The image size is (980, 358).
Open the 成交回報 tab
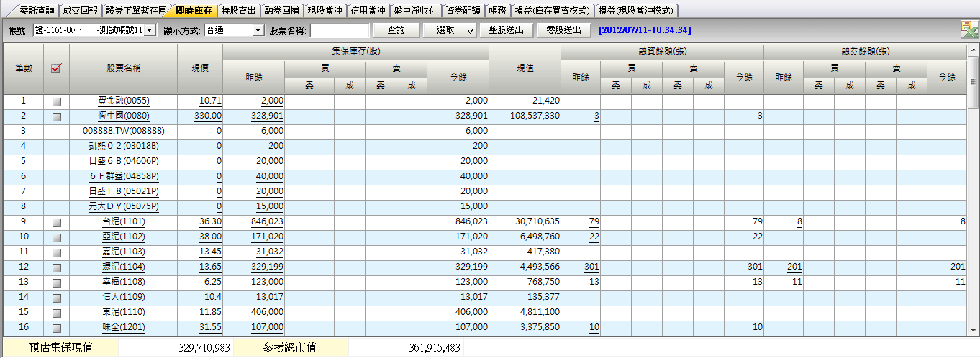[x=79, y=11]
